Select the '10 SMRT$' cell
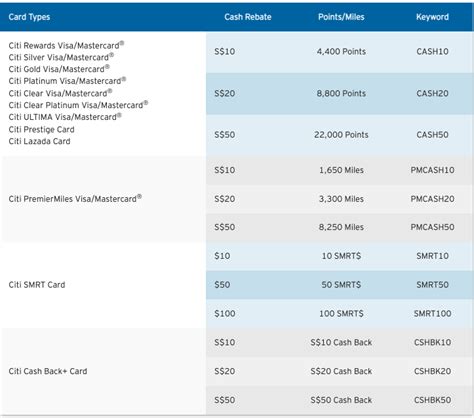 (x=341, y=256)
